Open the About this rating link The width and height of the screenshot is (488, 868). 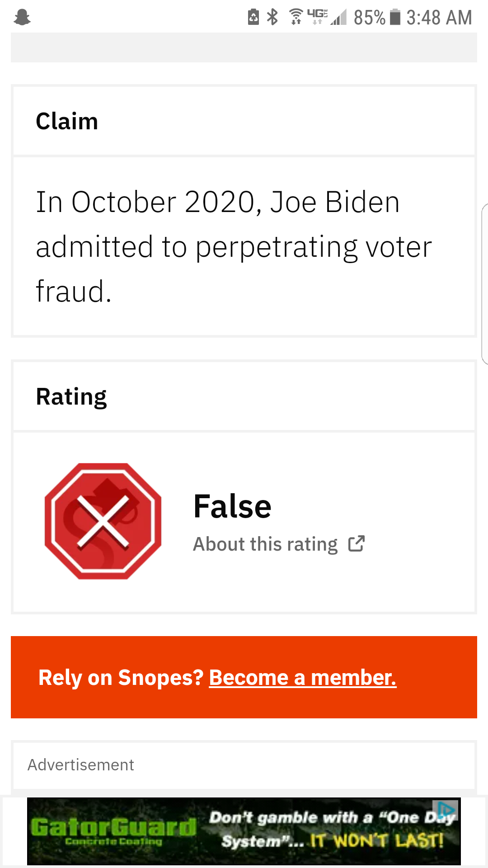(x=265, y=544)
